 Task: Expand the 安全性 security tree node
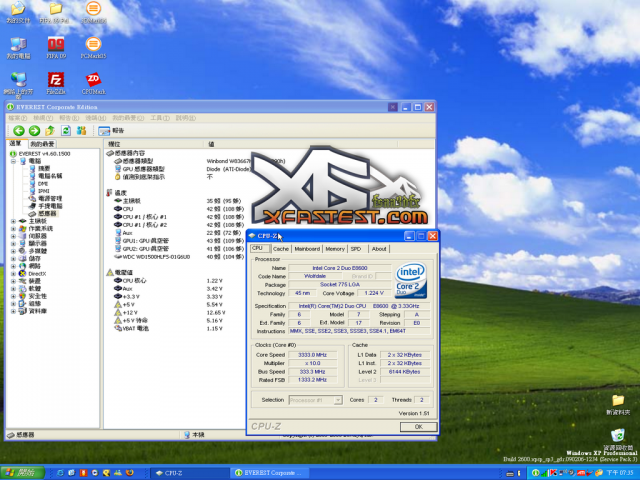tap(13, 296)
